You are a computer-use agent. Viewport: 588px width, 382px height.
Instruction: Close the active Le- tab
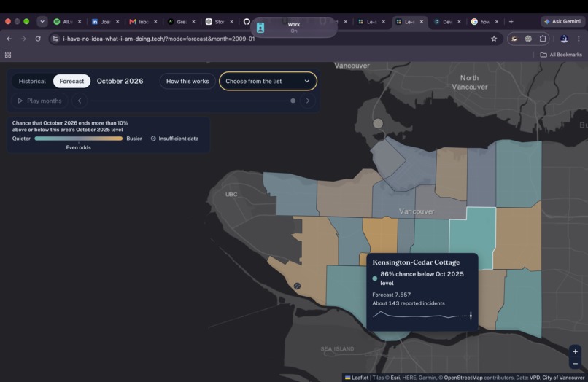(422, 22)
